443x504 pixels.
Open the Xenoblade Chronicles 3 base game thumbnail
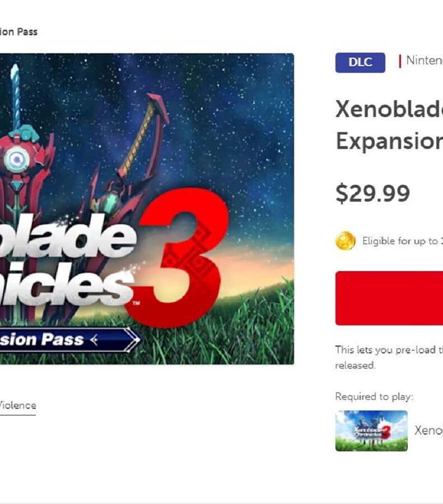371,431
